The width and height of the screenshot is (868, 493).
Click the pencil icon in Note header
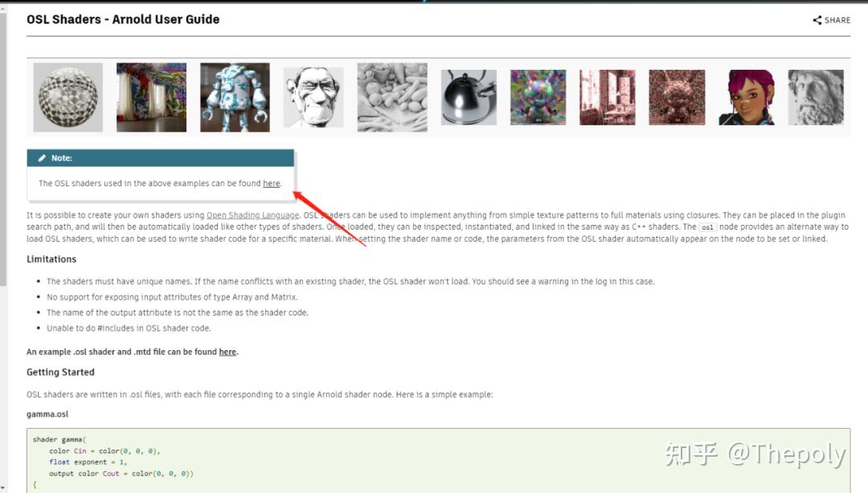click(x=42, y=158)
